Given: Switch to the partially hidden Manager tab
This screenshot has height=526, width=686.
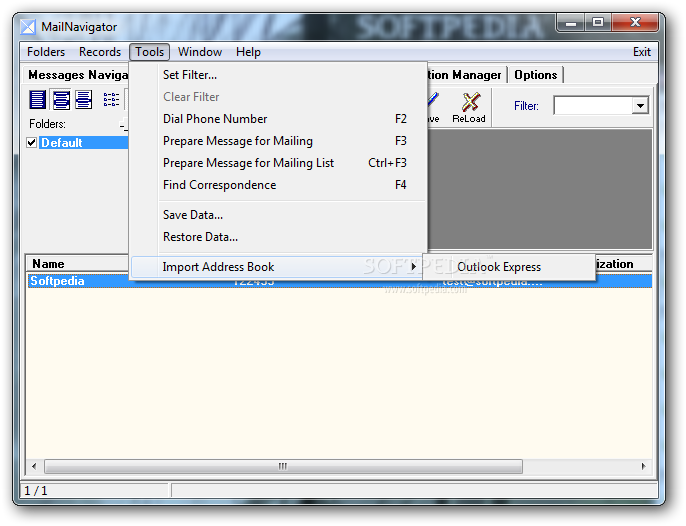Looking at the screenshot, I should [465, 75].
